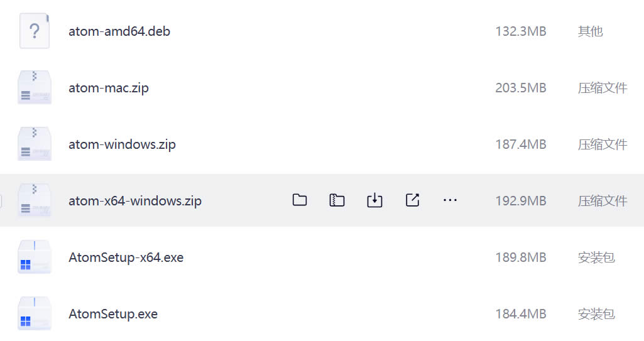Click the folder icon on atom-x64-windows.zip row

tap(300, 200)
